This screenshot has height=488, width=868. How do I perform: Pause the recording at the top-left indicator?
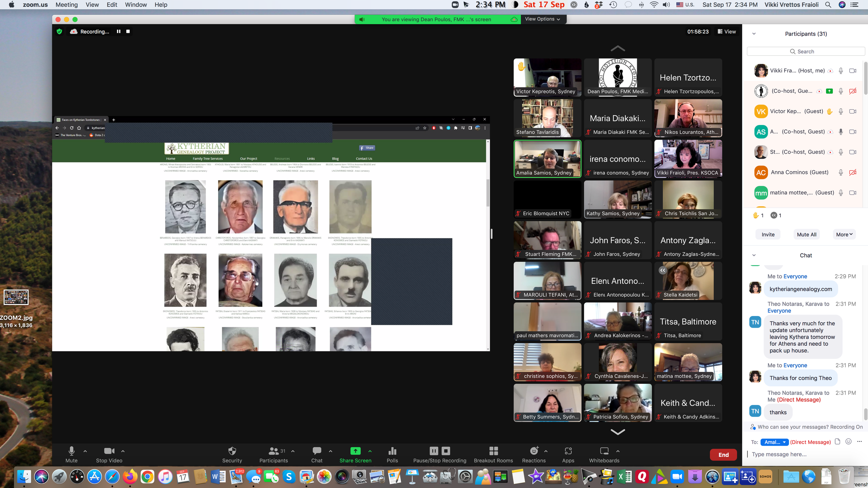(119, 31)
